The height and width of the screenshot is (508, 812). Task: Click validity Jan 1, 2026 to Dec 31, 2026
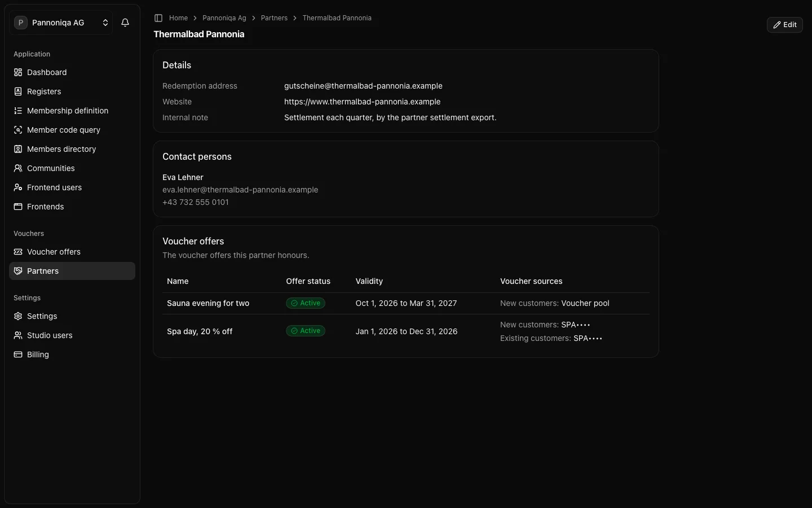point(407,331)
